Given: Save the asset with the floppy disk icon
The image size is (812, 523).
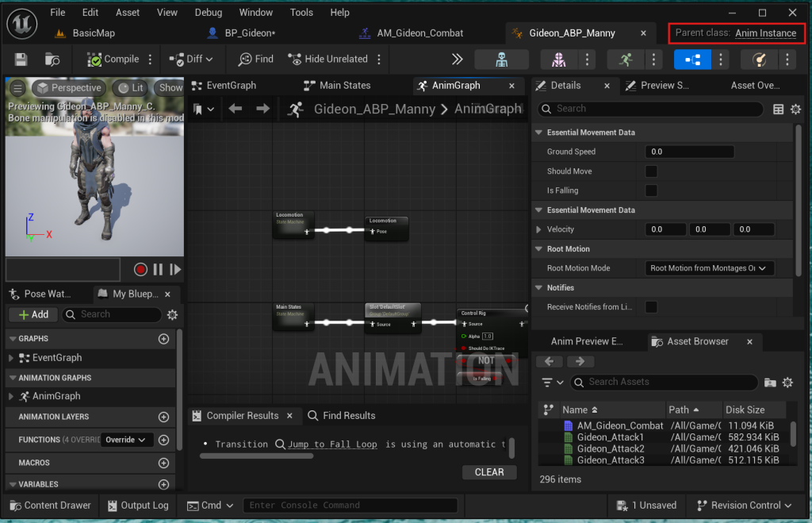Looking at the screenshot, I should tap(21, 59).
